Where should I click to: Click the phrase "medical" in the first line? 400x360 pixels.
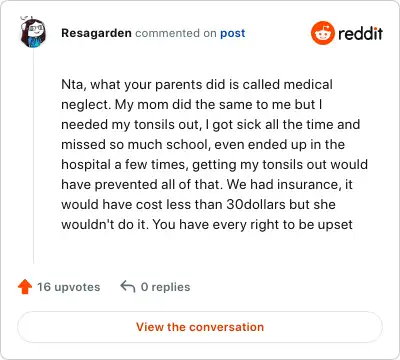click(x=308, y=84)
